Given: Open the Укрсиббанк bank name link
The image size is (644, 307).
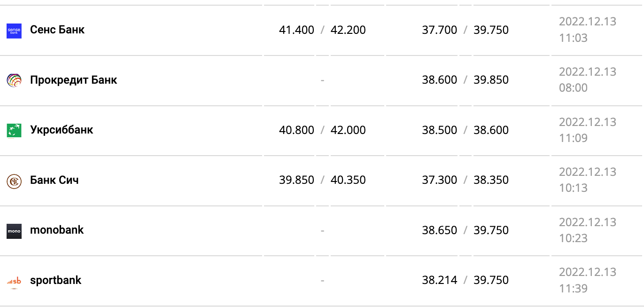Looking at the screenshot, I should click(62, 130).
